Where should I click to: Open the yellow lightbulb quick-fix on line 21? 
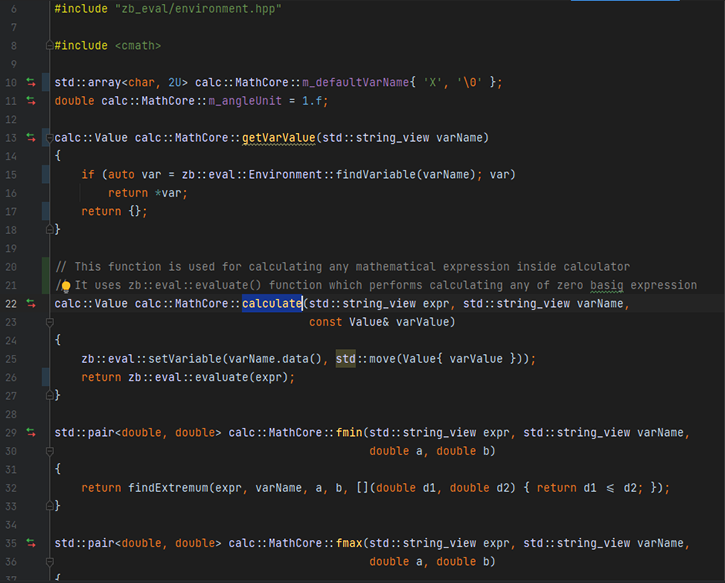66,286
